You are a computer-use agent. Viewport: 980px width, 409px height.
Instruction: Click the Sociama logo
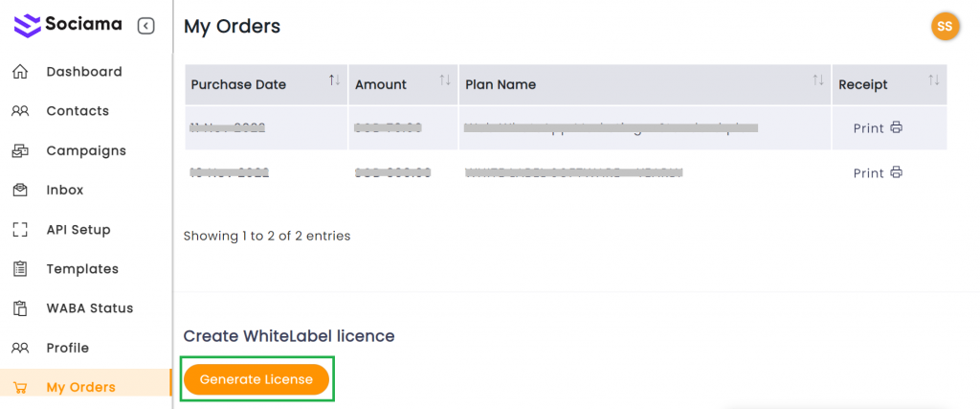click(67, 25)
